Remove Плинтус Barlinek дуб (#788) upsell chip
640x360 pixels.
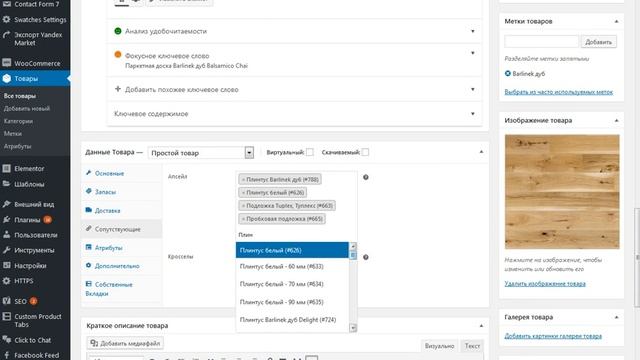click(243, 179)
